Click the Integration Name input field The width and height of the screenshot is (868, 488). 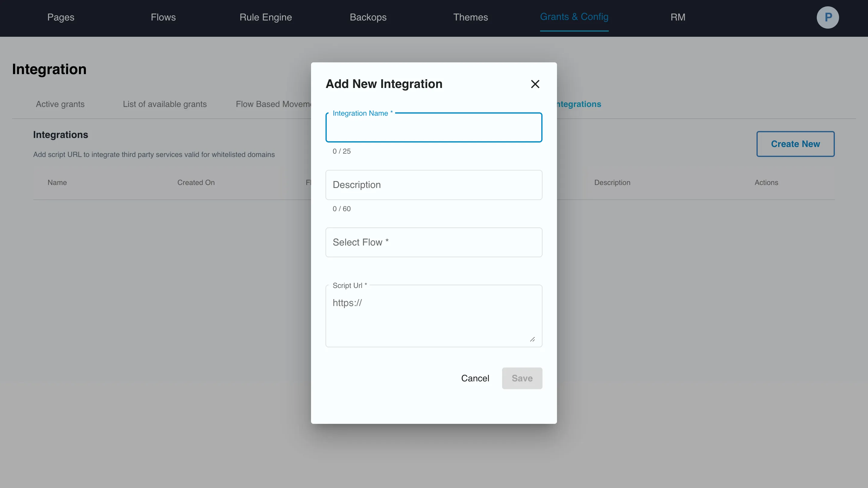click(x=434, y=128)
